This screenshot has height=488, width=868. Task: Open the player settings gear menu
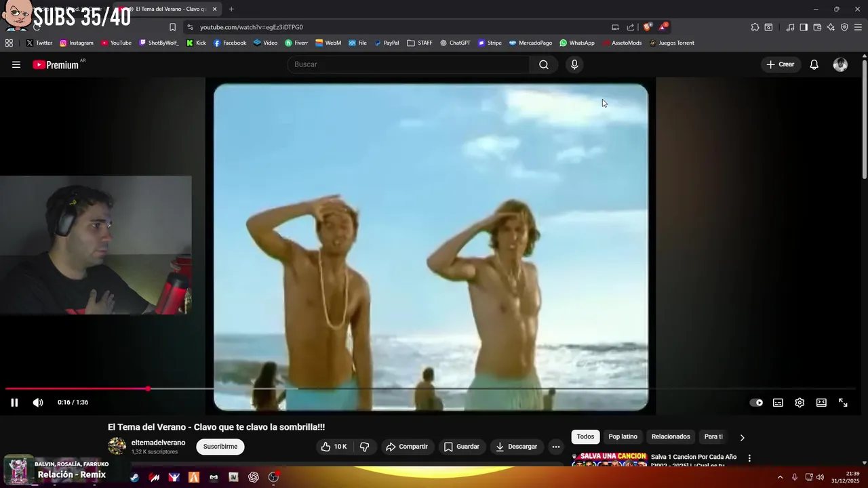pos(800,403)
